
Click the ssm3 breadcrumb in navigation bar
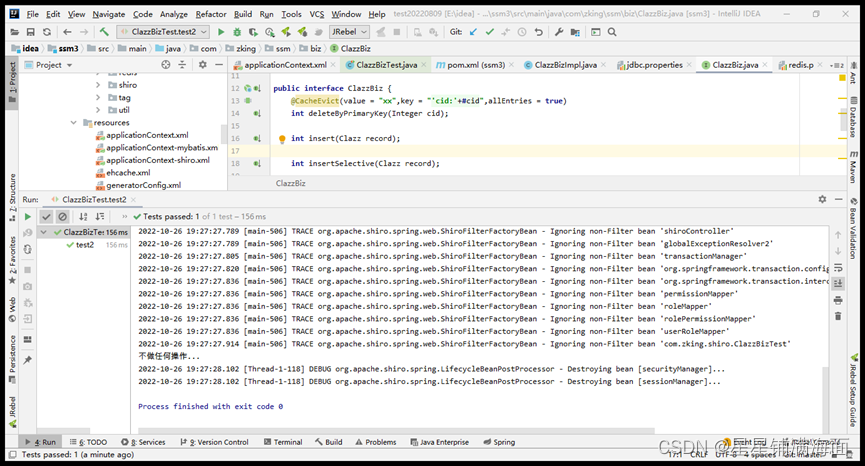[64, 49]
